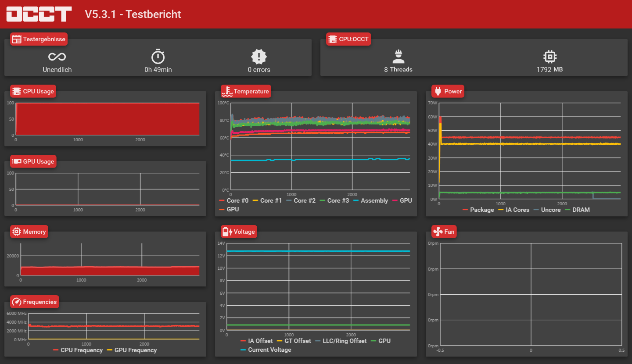
Task: Click the infinity icon above Unendlich
Action: (57, 57)
